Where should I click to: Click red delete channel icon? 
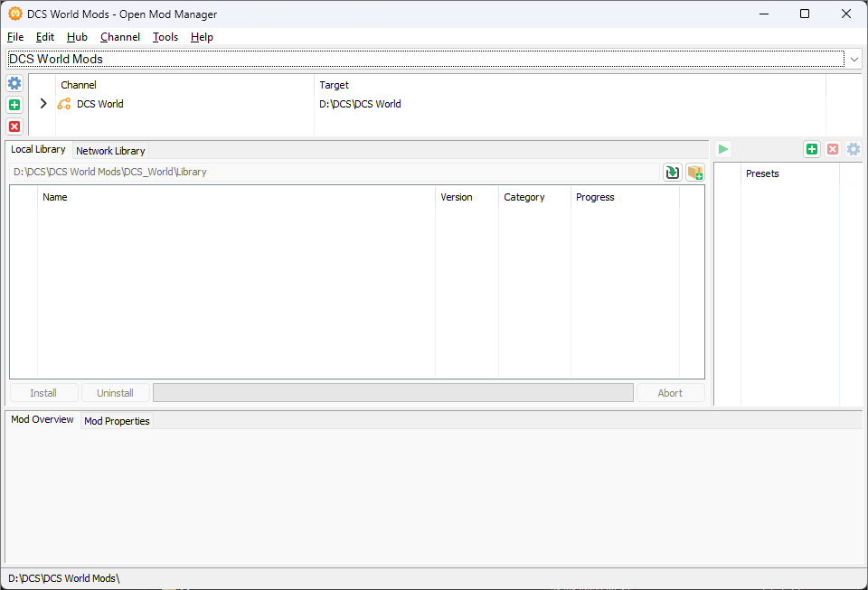(x=14, y=126)
